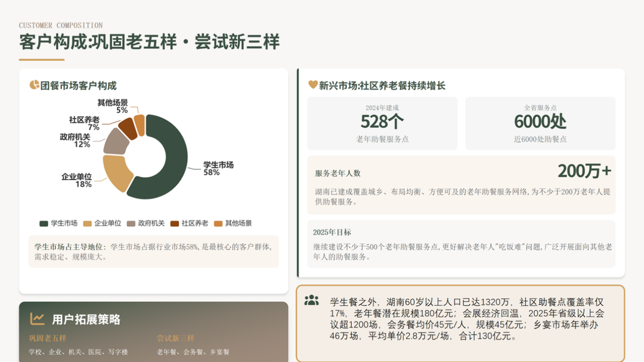Select the tan 企业单位 legend swatch

click(x=87, y=224)
